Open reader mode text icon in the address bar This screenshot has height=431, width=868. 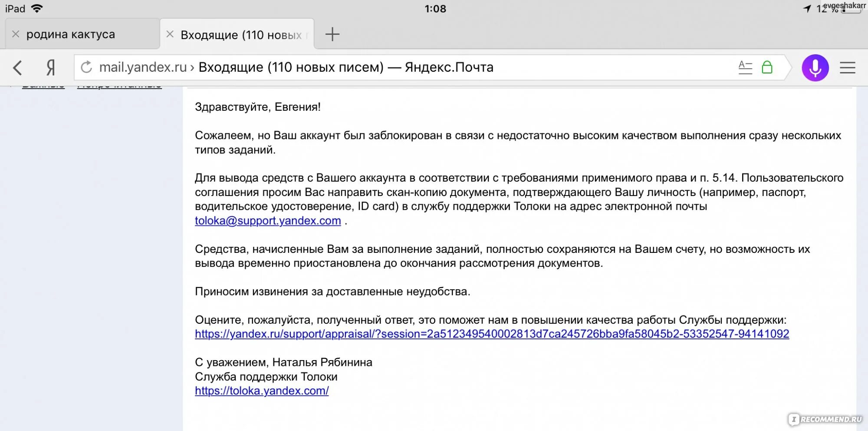coord(745,67)
